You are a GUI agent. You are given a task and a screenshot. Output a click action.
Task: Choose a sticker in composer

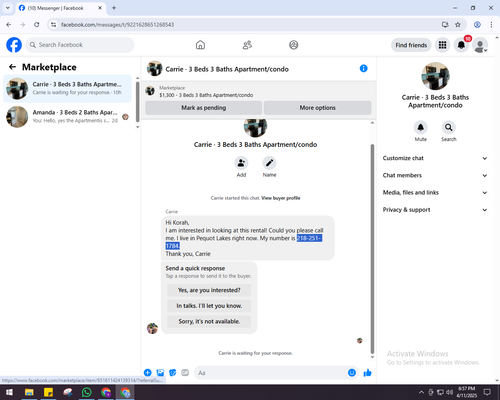click(173, 373)
